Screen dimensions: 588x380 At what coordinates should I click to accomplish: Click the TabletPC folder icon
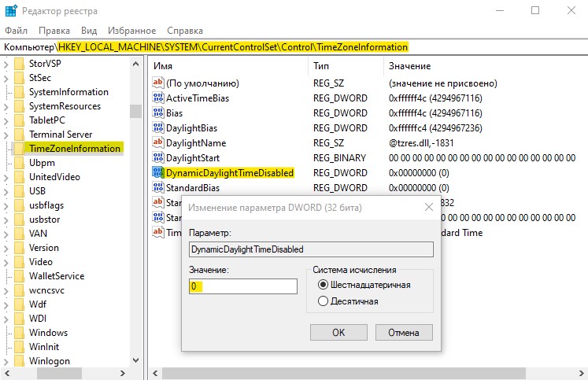tap(19, 120)
